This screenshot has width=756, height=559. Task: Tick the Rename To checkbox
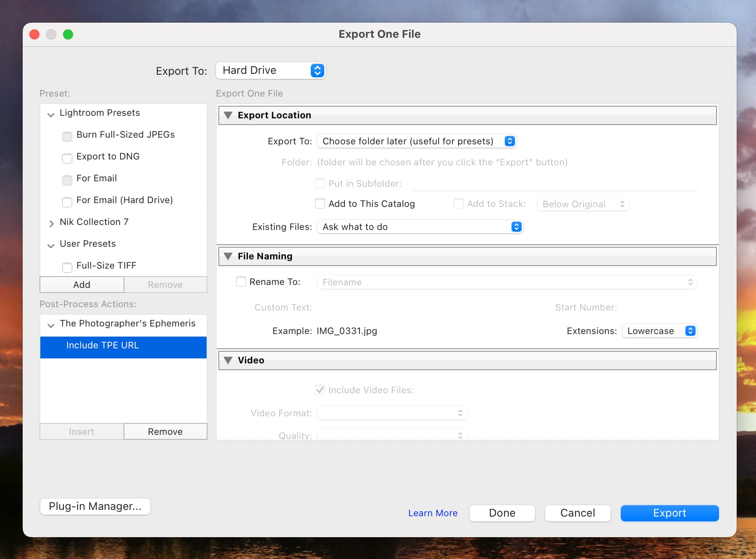pyautogui.click(x=241, y=282)
